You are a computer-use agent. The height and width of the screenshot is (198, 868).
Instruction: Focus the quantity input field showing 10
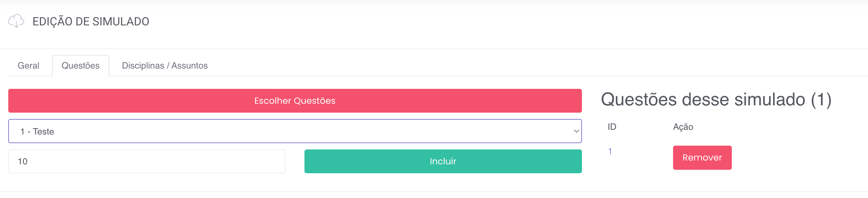147,161
